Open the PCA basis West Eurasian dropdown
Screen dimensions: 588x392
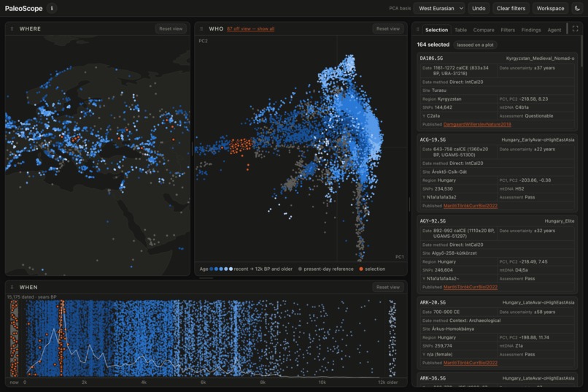[x=441, y=8]
